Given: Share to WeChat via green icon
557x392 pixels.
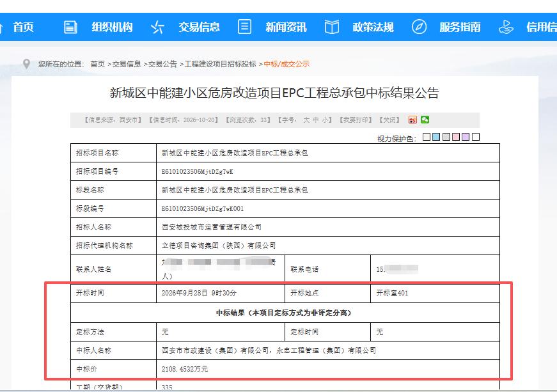Looking at the screenshot, I should tap(425, 120).
